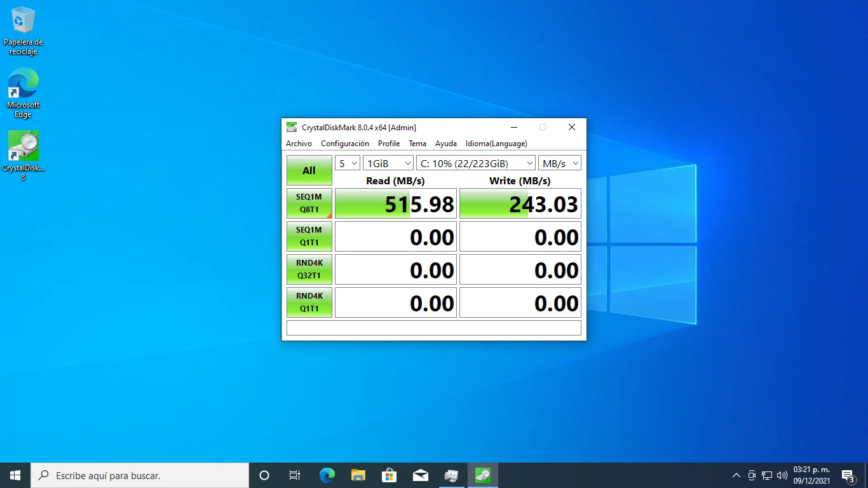Open the Configuración menu
The width and height of the screenshot is (868, 488).
[x=344, y=144]
